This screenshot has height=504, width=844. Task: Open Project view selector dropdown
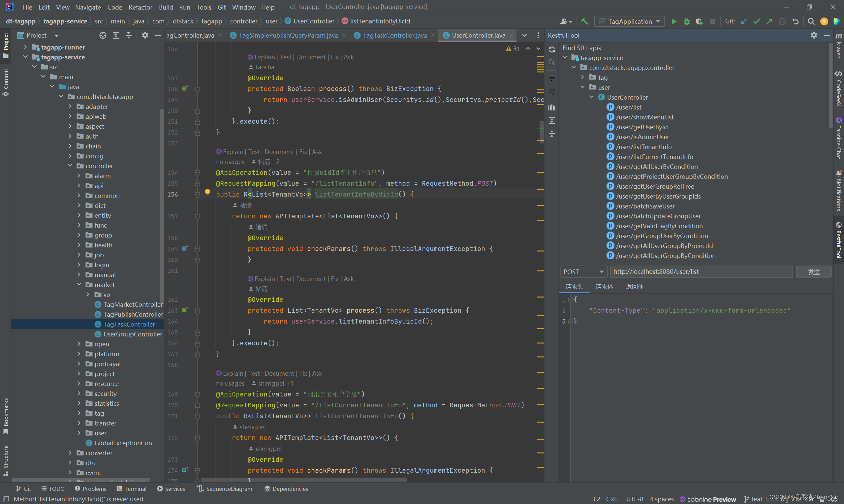[x=56, y=35]
